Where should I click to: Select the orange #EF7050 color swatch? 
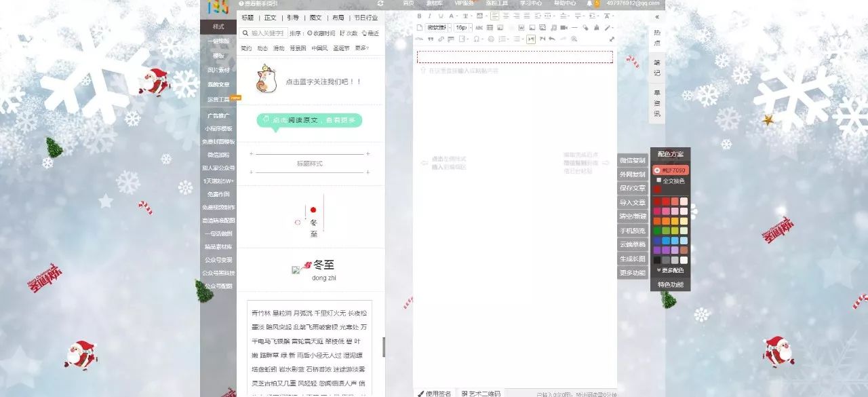(670, 170)
